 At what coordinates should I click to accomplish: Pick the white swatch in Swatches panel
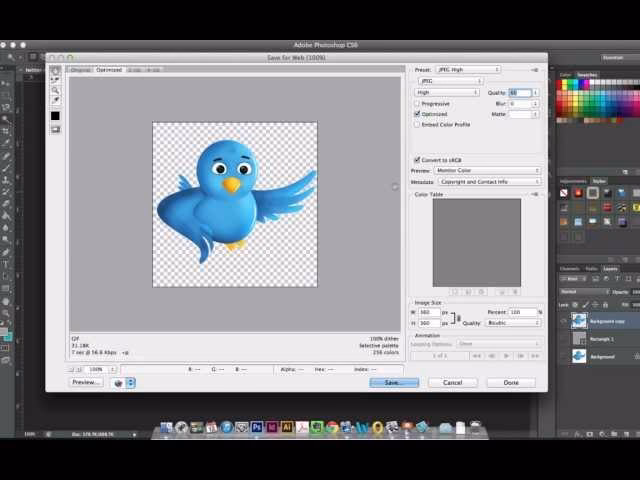(592, 82)
